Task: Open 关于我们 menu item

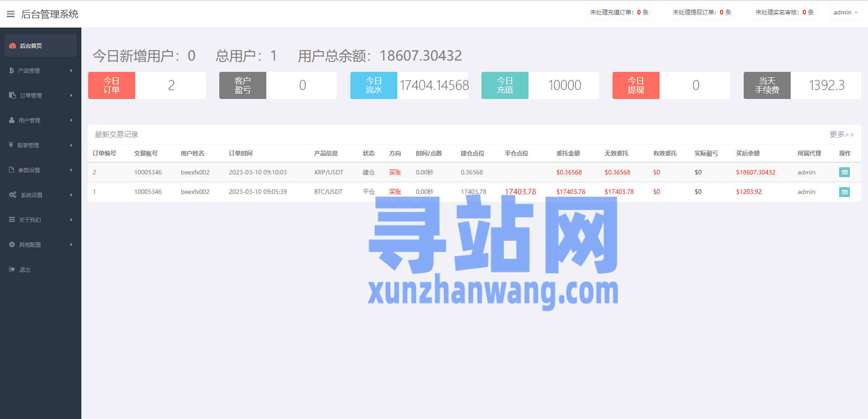Action: point(41,220)
